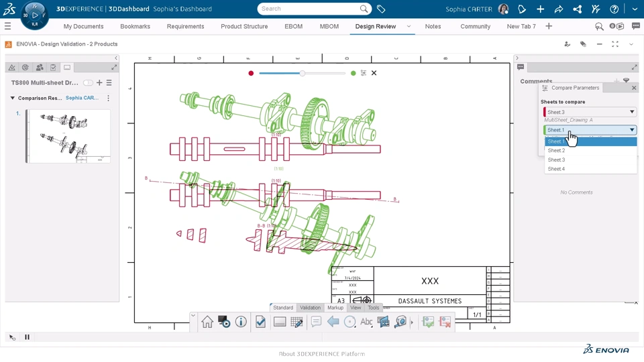
Task: Add a new dashboard tab with plus
Action: [549, 26]
